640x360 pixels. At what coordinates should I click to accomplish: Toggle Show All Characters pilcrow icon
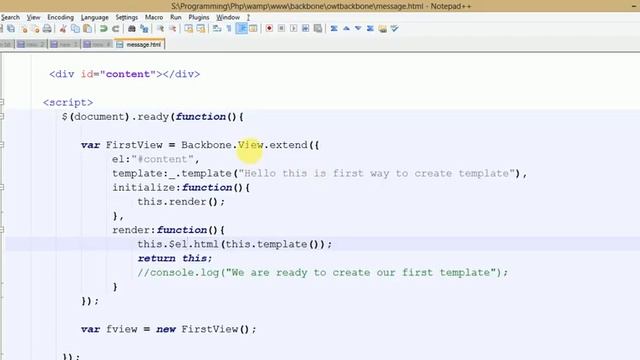(x=229, y=29)
